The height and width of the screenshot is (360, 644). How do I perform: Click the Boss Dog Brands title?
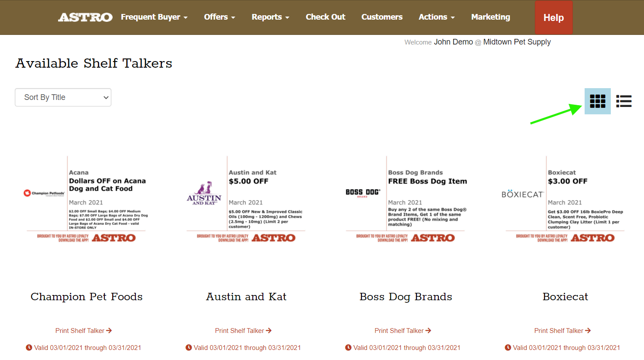(x=406, y=297)
